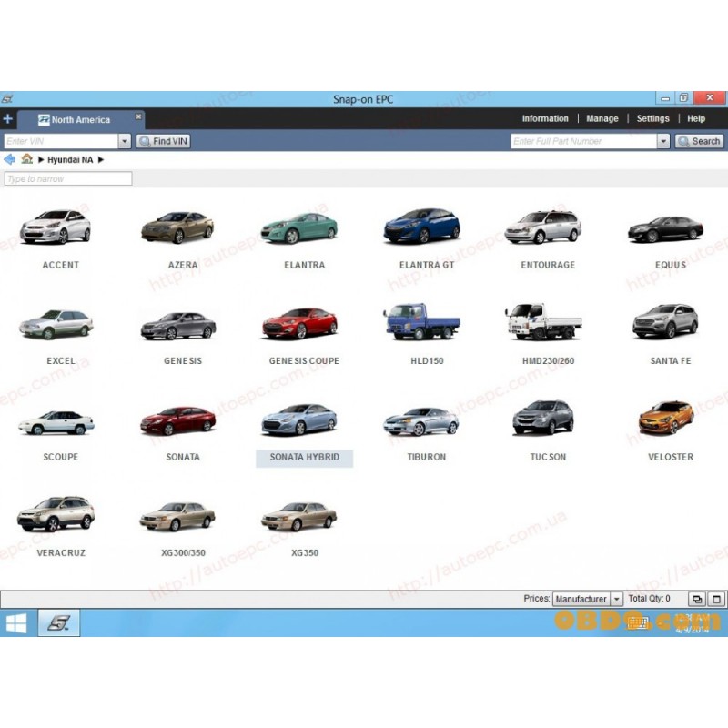Pick the orange Veloster car image
This screenshot has width=728, height=728.
[x=666, y=418]
